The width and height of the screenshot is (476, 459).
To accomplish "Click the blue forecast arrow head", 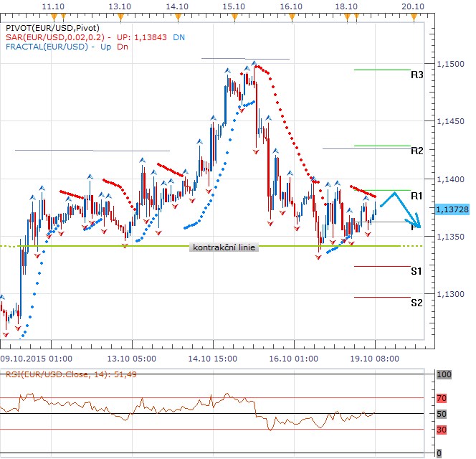I will [x=417, y=224].
